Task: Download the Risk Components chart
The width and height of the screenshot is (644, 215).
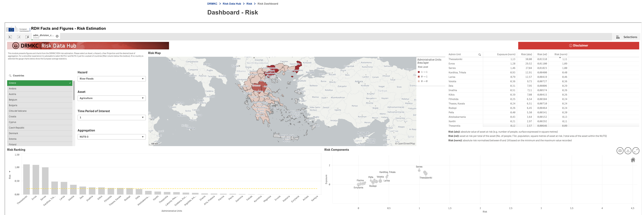Action: [628, 151]
